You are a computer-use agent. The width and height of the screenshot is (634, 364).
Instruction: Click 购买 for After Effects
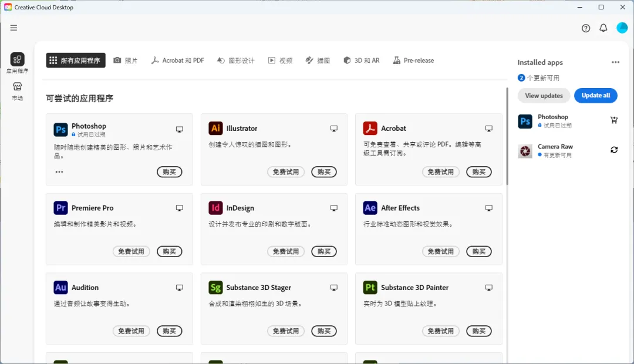(479, 251)
